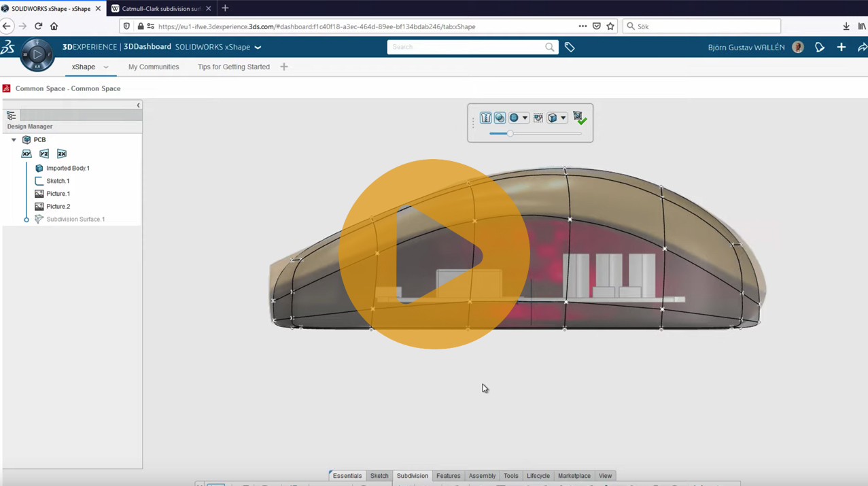Toggle the symmetry zipper button in floating toolbar

(485, 118)
